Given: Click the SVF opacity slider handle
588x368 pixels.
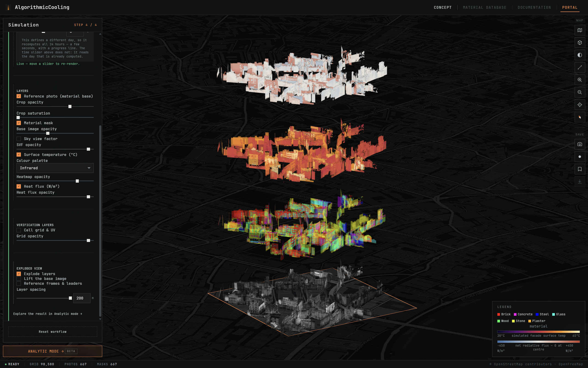Looking at the screenshot, I should click(88, 149).
